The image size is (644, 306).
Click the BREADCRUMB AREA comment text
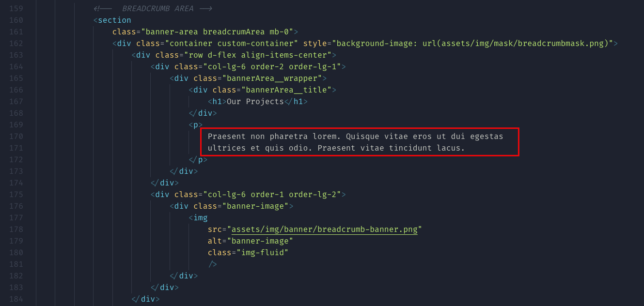157,9
